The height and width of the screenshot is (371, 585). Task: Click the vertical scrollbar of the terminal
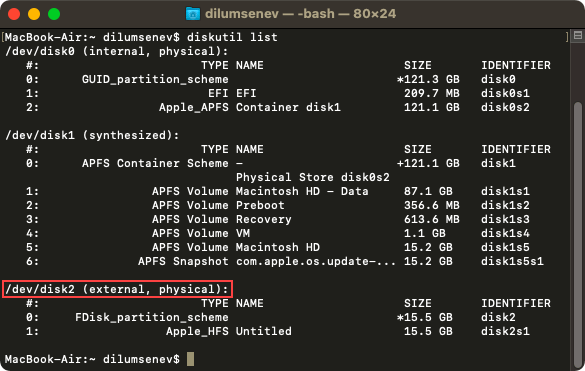point(578,235)
